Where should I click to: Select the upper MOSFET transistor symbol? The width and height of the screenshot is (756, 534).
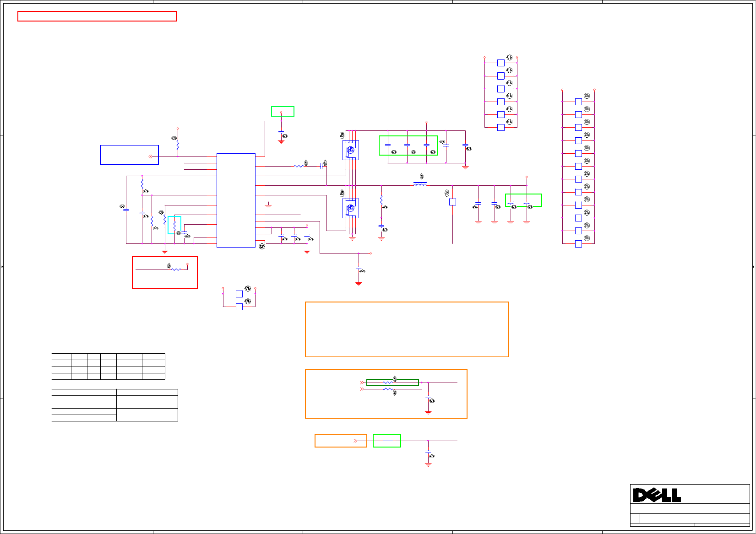pyautogui.click(x=351, y=150)
